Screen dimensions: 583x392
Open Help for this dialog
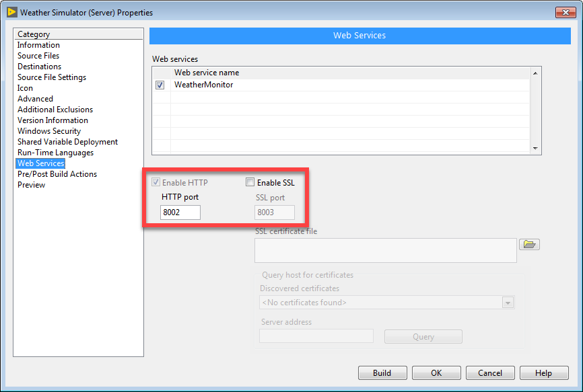click(x=544, y=373)
